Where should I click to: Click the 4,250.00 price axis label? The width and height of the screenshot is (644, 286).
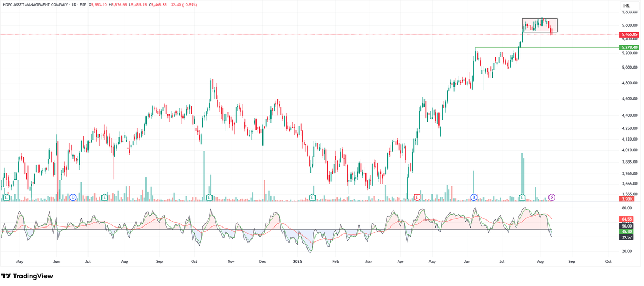(630, 128)
